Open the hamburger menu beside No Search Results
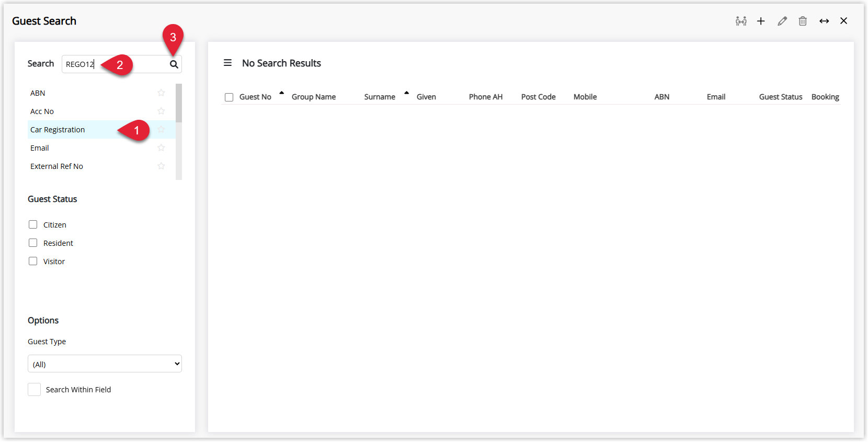Screen dimensions: 868x442 [227, 63]
